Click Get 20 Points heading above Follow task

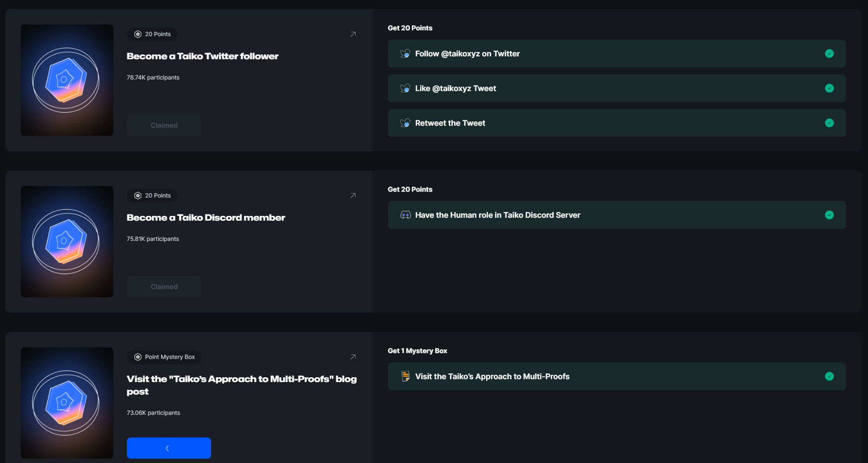(410, 28)
